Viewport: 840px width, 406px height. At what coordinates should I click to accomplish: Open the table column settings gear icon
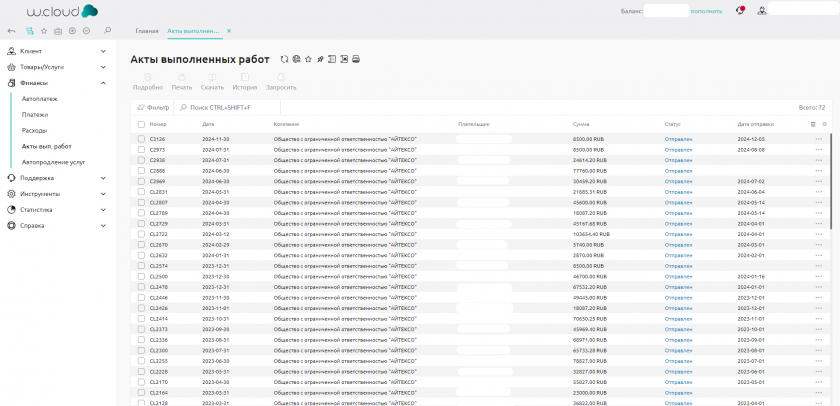pyautogui.click(x=824, y=124)
